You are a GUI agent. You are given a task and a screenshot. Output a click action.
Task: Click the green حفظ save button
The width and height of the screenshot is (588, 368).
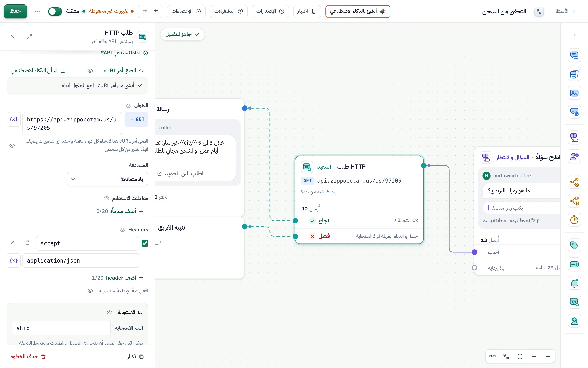point(16,11)
